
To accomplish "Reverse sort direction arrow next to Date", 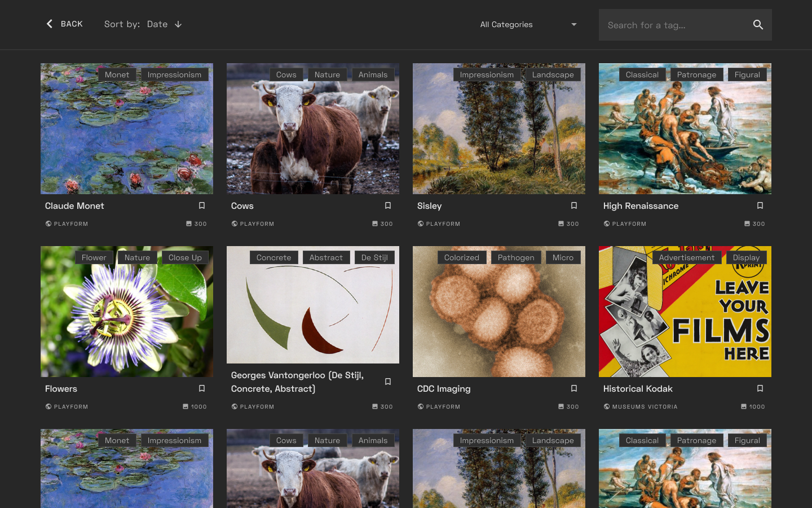I will pos(178,24).
